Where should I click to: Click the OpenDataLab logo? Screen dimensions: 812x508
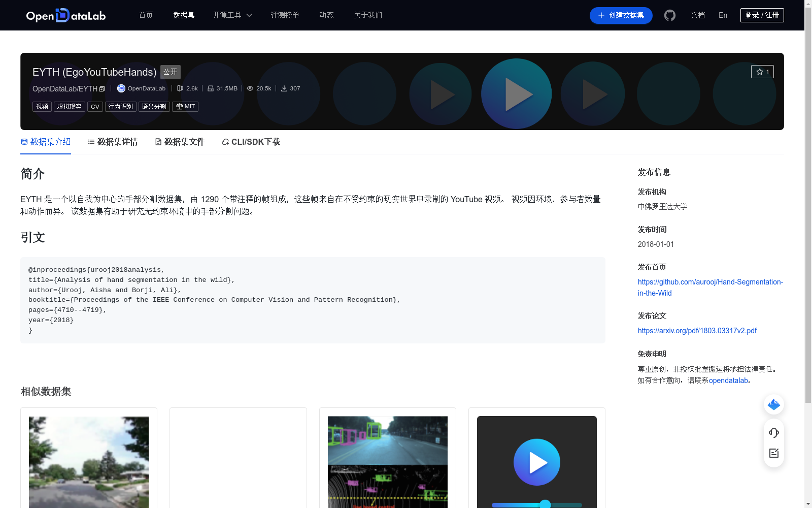click(x=66, y=15)
